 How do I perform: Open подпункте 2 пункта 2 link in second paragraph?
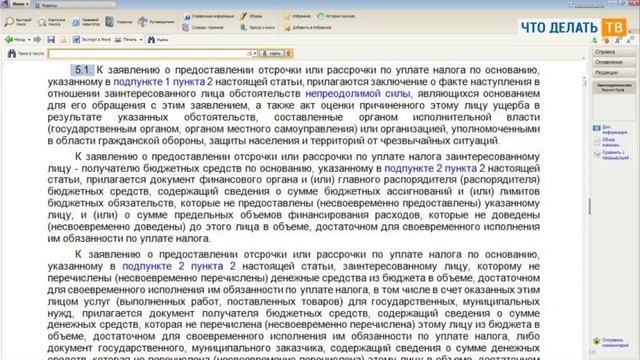[x=435, y=168]
